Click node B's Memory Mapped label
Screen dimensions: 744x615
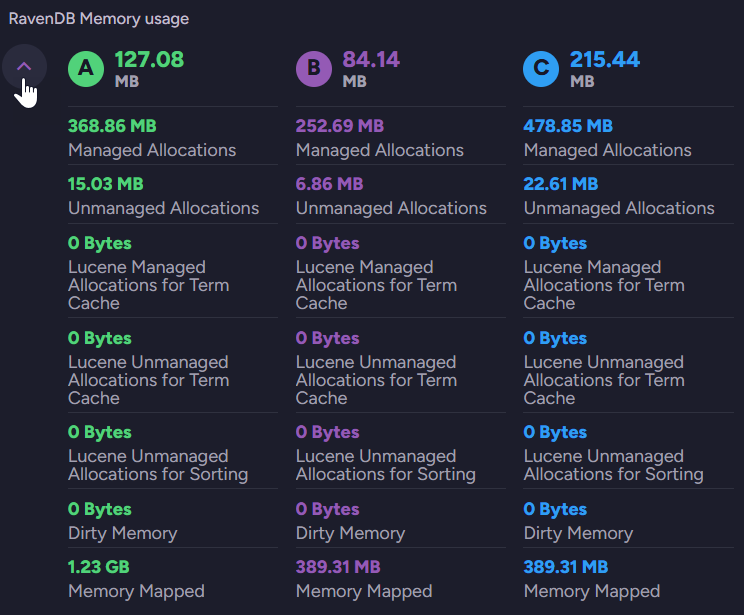coord(364,591)
